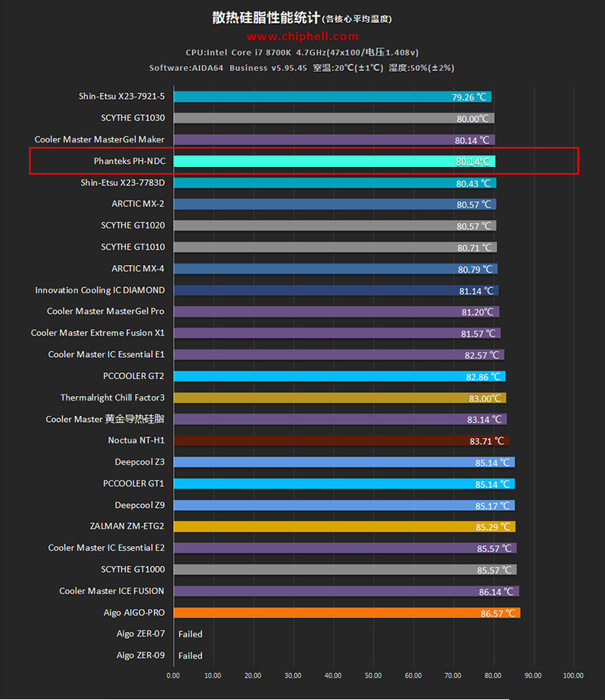
Task: Select the Shin-Etsu X23-7921-5 label
Action: [x=122, y=96]
